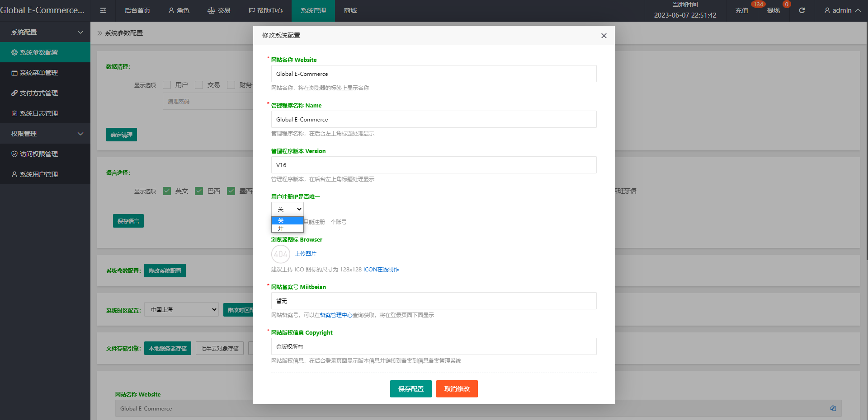Open 系统用户管理 in the sidebar
The height and width of the screenshot is (420, 868).
(45, 174)
